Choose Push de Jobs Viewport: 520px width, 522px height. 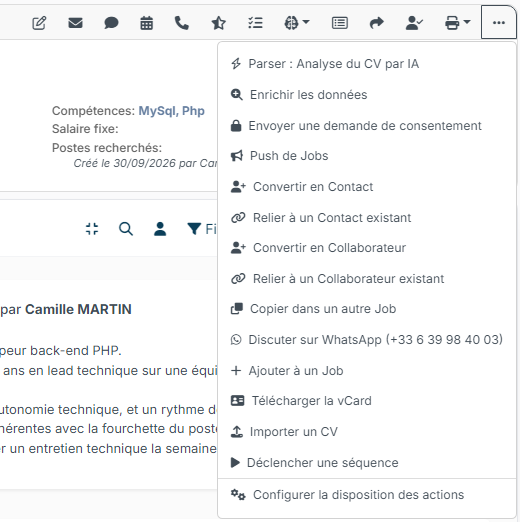click(x=367, y=156)
